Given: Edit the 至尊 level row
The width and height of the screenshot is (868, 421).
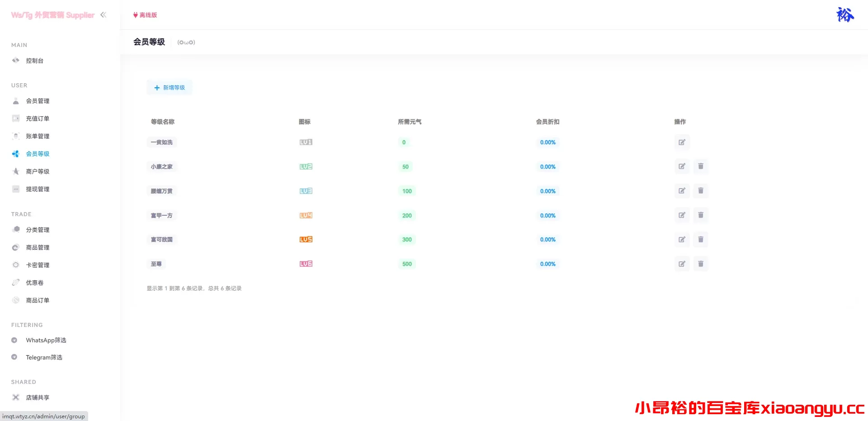Looking at the screenshot, I should point(682,264).
